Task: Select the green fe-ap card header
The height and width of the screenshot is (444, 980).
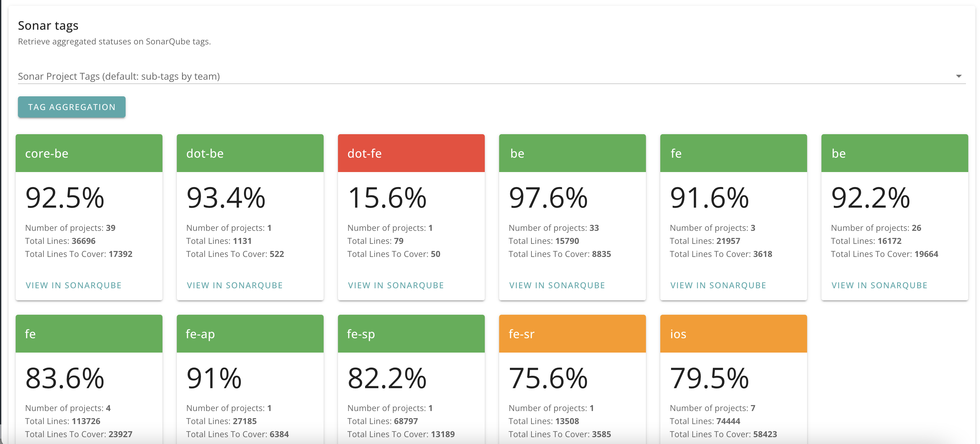Action: (x=250, y=334)
